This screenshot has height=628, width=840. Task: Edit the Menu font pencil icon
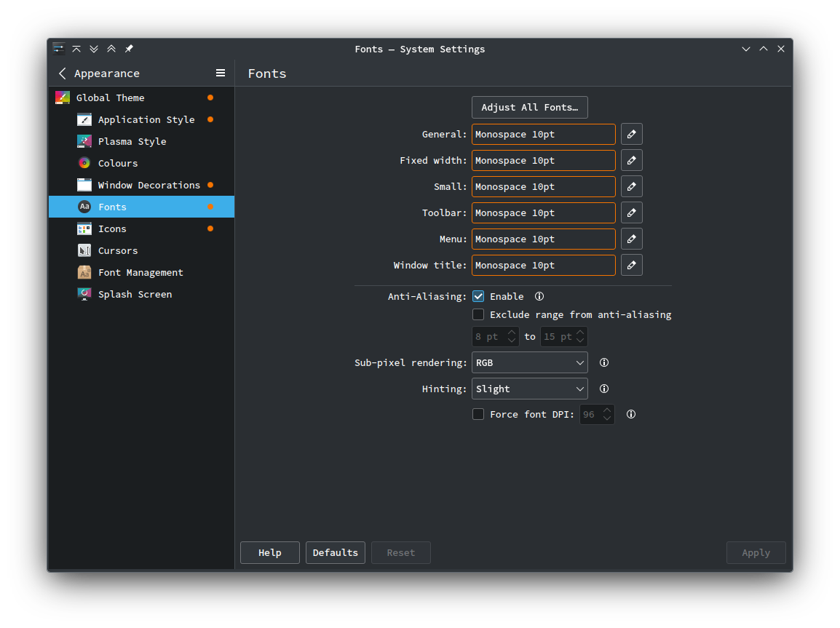point(632,239)
